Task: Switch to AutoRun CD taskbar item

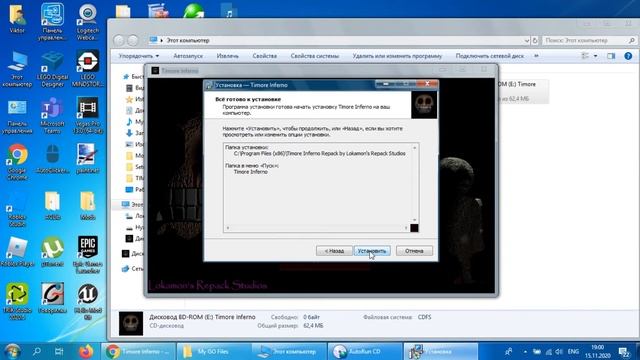Action: pyautogui.click(x=365, y=351)
